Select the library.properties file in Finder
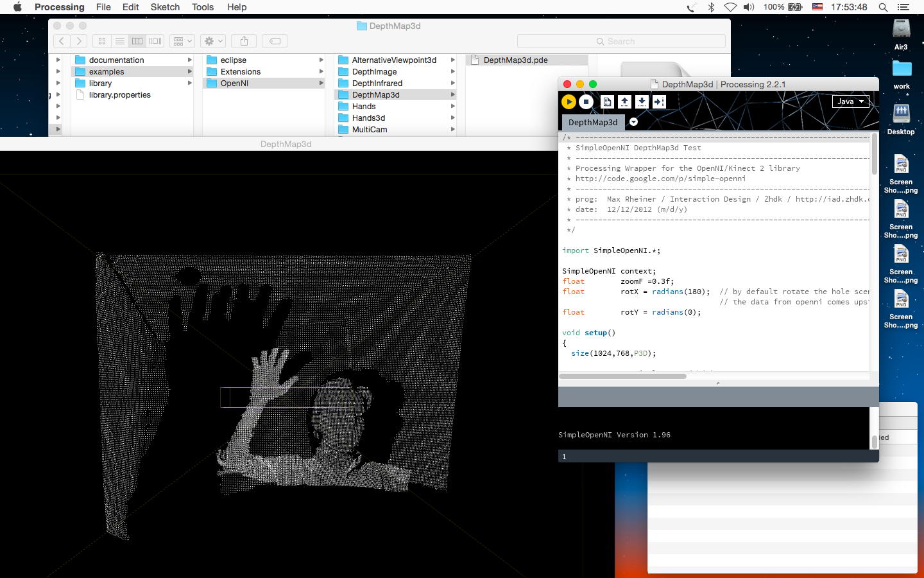Image resolution: width=924 pixels, height=578 pixels. click(x=132, y=94)
